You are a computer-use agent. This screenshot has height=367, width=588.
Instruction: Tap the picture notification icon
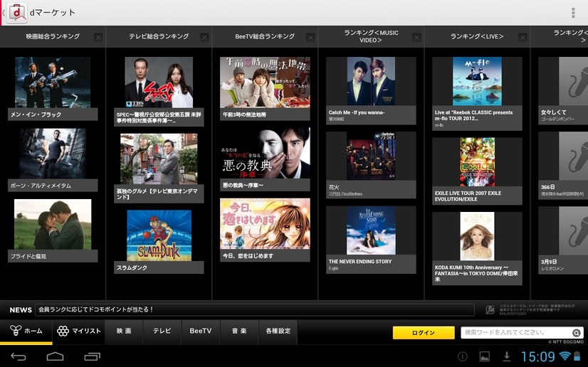[x=485, y=356]
